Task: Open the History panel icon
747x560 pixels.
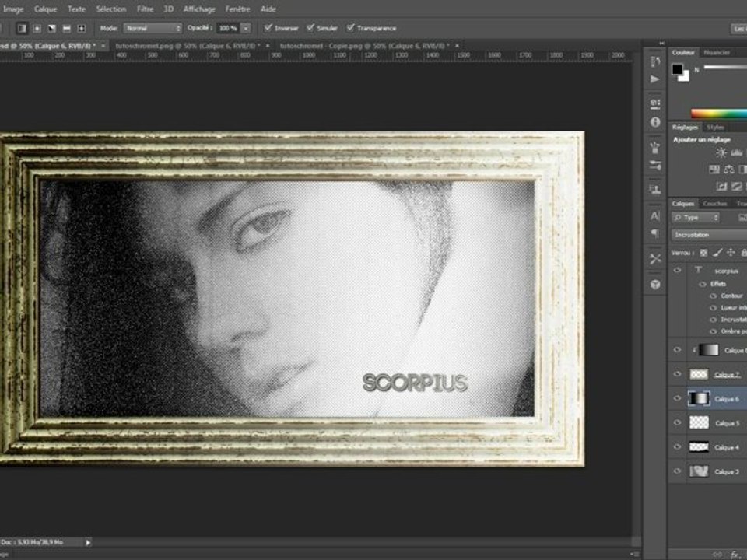Action: pos(655,62)
